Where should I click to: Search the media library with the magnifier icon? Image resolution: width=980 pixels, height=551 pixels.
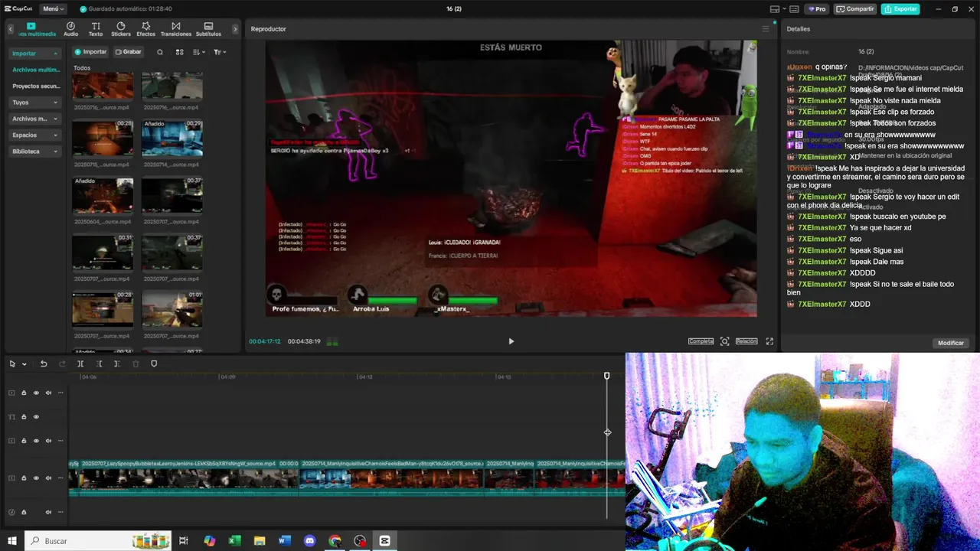tap(160, 52)
